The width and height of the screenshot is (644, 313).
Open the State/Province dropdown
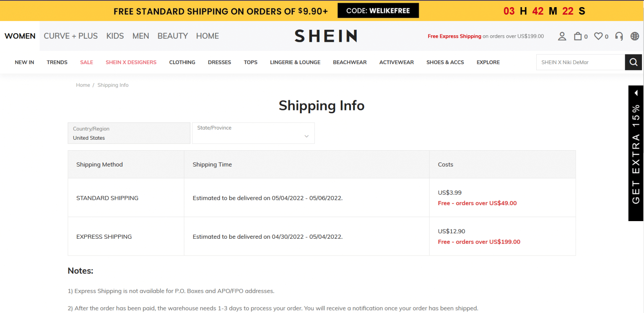coord(253,133)
